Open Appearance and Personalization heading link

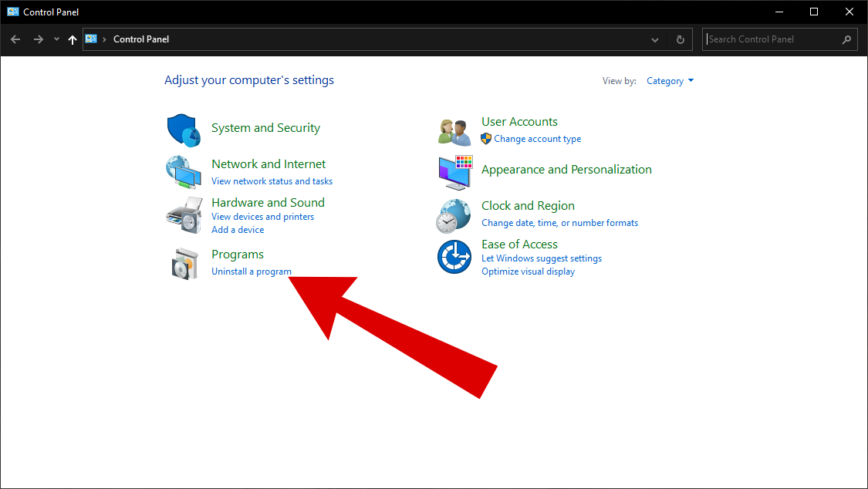(566, 170)
